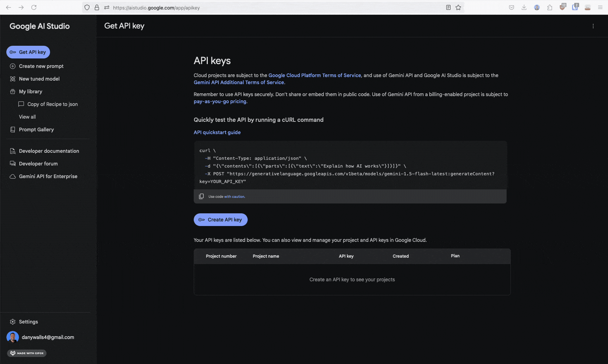Click the Settings gear icon

tap(13, 322)
